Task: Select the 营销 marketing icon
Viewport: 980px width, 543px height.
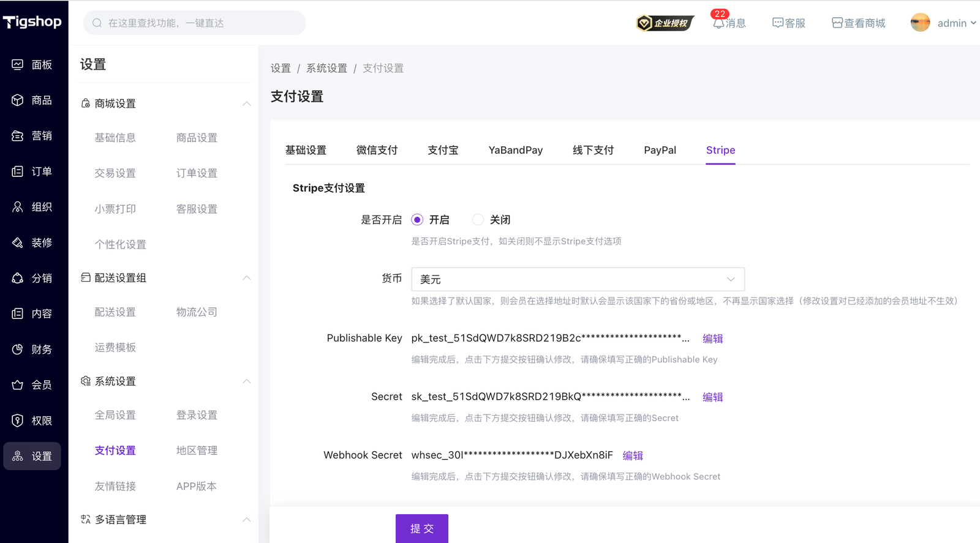Action: pyautogui.click(x=18, y=136)
